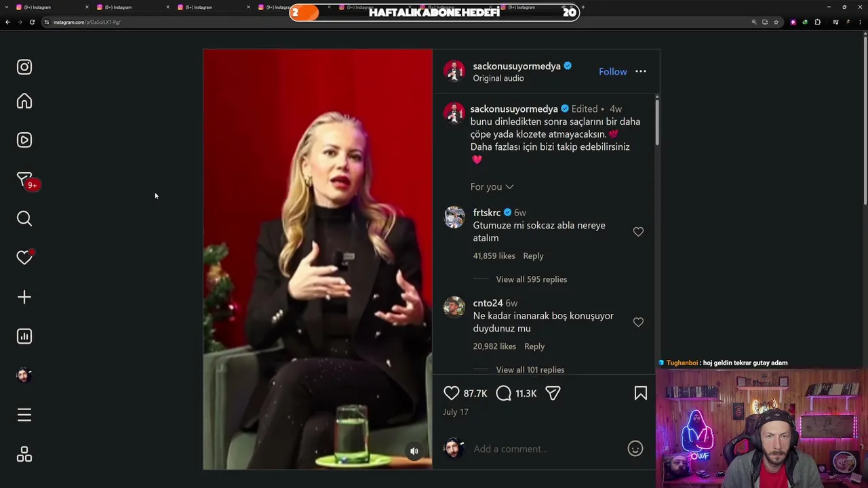Go back in the browser
The width and height of the screenshot is (868, 488).
coord(7,22)
